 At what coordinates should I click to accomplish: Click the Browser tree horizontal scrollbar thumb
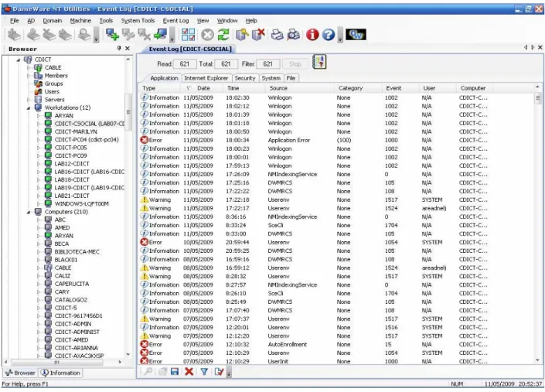pos(56,362)
